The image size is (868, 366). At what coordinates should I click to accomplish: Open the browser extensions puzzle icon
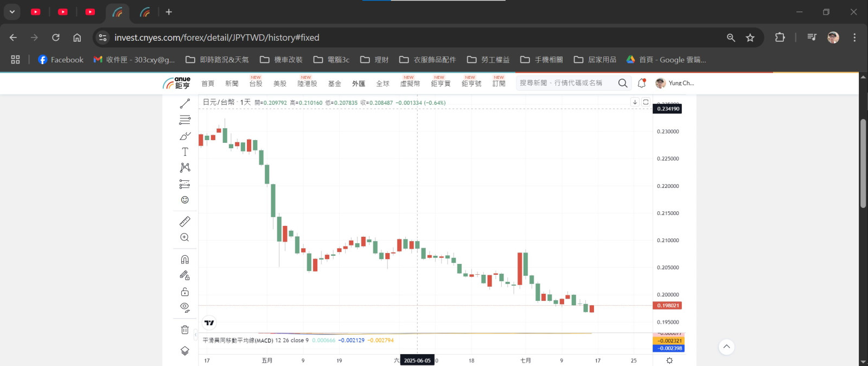coord(780,37)
